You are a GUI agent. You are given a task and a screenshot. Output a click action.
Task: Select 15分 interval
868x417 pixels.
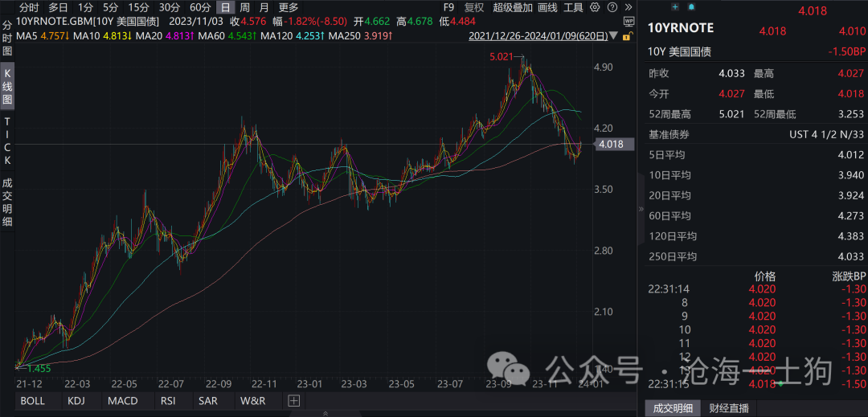[138, 7]
